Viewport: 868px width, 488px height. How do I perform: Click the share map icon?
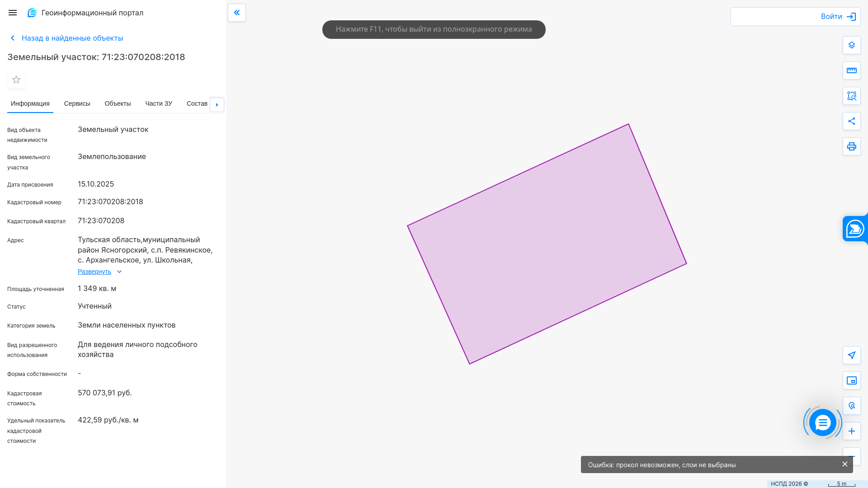851,121
